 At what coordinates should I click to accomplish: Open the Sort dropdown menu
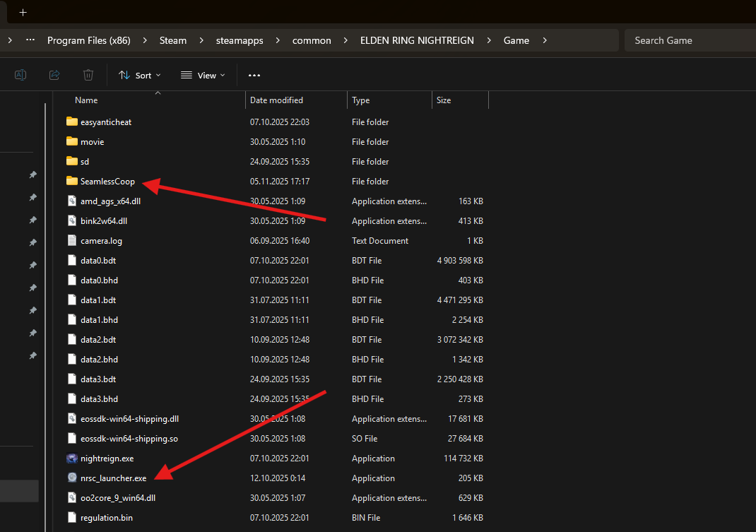(x=140, y=75)
